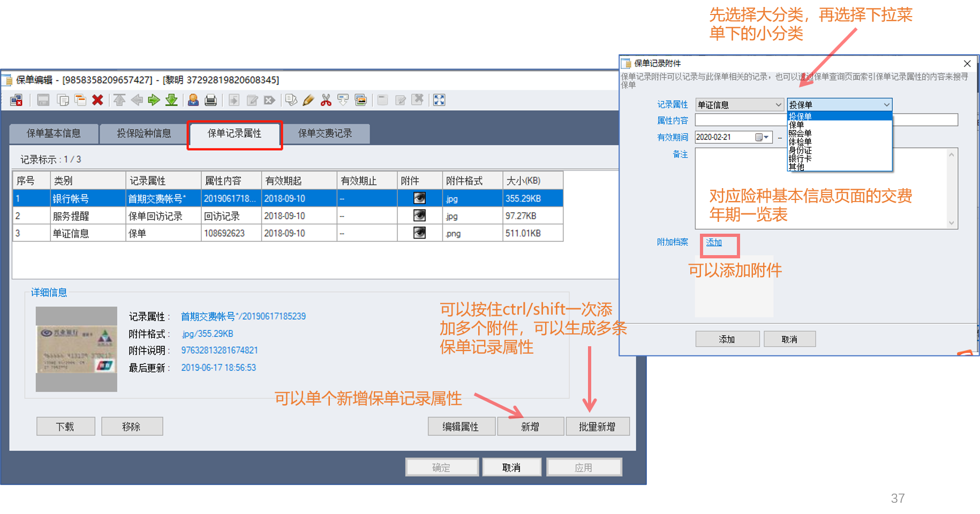Click the green download-arrow last-record icon
The image size is (980, 514).
(171, 100)
